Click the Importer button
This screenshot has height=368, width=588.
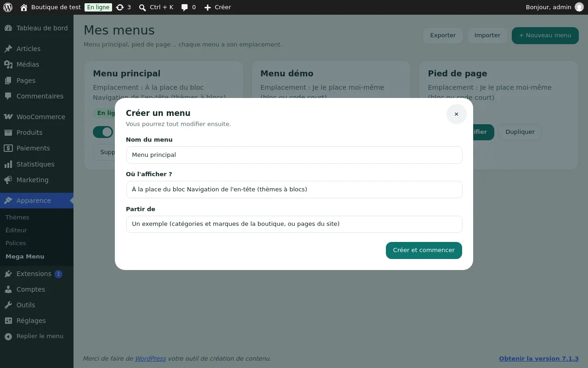[487, 35]
